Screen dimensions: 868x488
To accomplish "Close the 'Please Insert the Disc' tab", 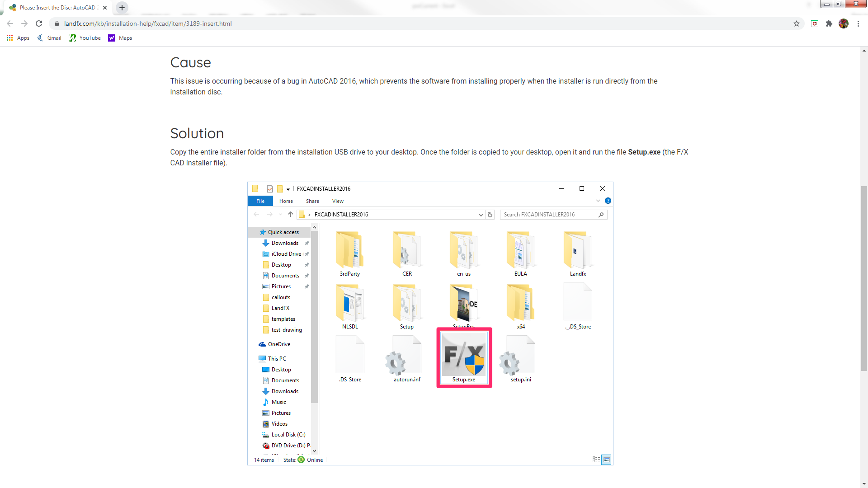I will (105, 8).
